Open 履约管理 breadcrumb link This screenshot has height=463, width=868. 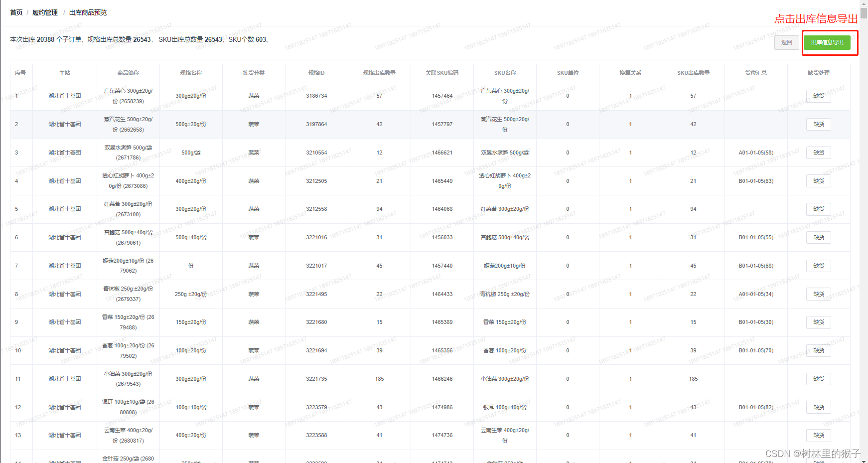pos(45,12)
